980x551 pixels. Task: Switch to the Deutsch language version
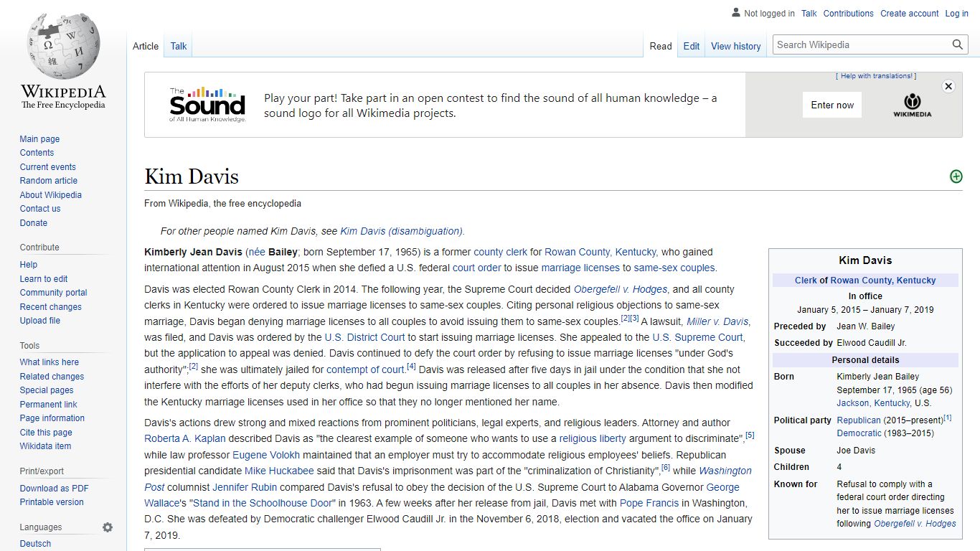point(35,544)
